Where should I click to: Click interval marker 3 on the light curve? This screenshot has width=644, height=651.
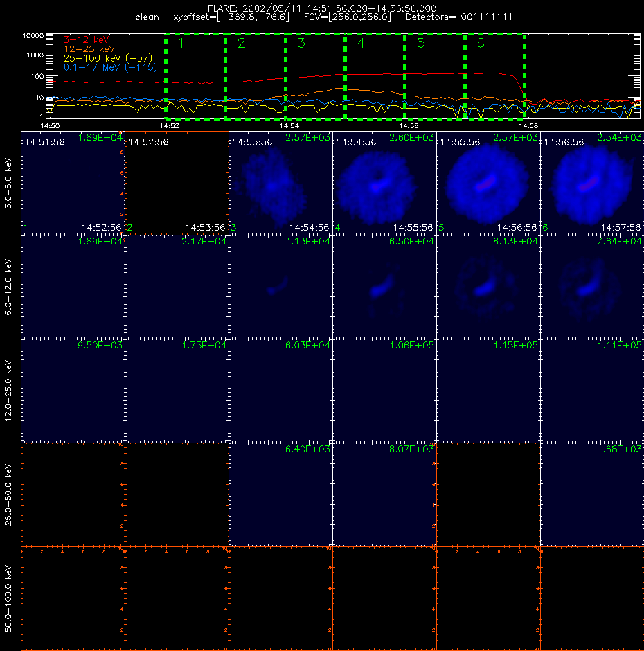click(301, 43)
